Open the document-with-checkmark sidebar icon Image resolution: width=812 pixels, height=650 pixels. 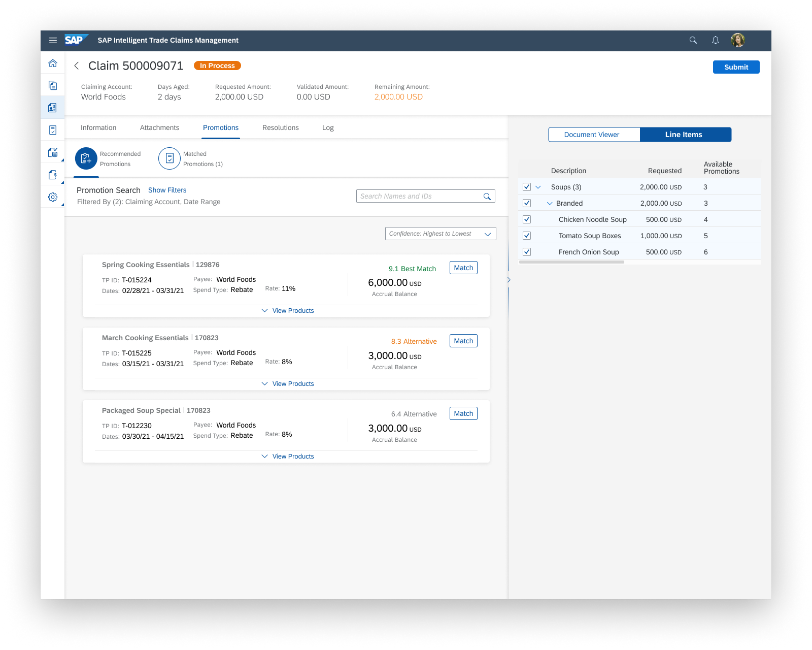pyautogui.click(x=53, y=130)
